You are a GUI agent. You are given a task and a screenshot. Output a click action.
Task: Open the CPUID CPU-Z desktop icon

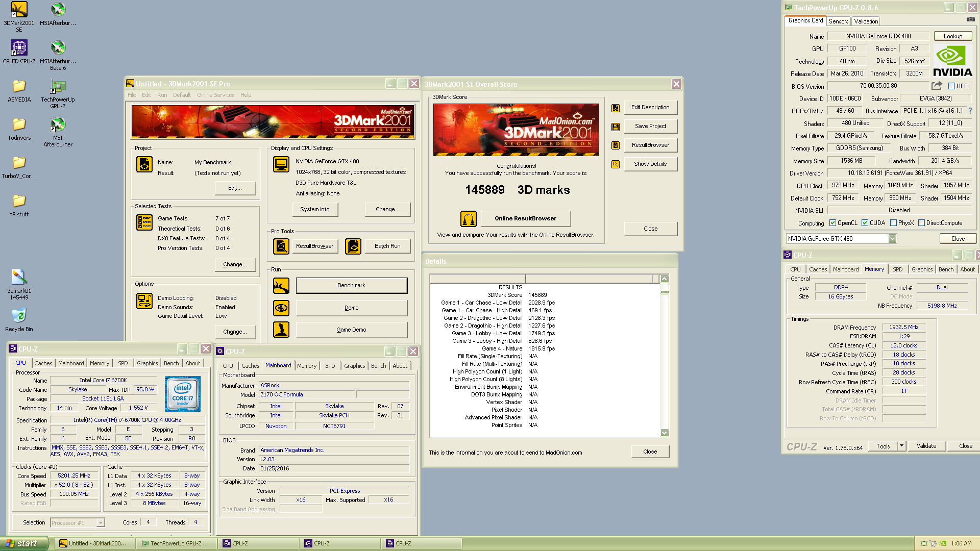click(19, 52)
